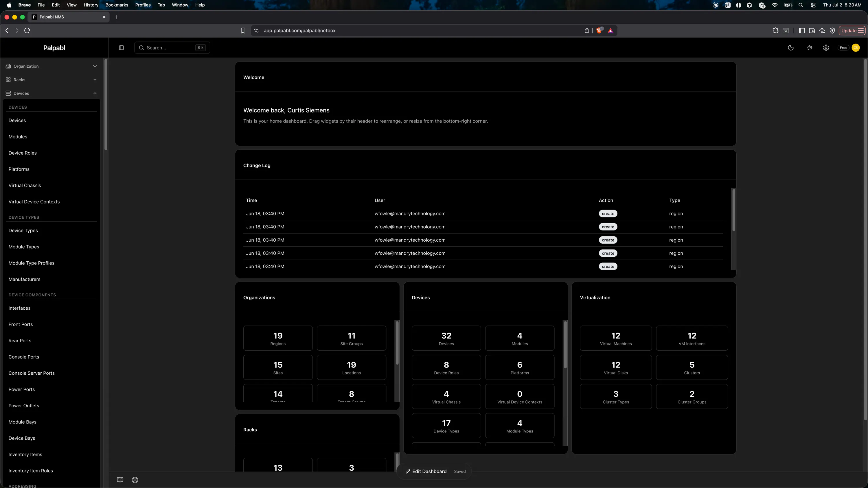Reload the page
This screenshot has width=868, height=488.
(27, 30)
